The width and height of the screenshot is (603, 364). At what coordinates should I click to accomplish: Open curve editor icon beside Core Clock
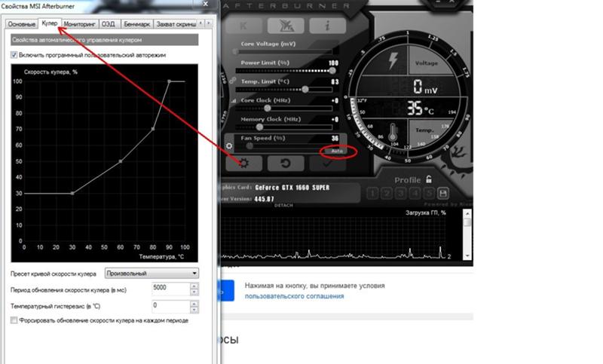[x=233, y=101]
